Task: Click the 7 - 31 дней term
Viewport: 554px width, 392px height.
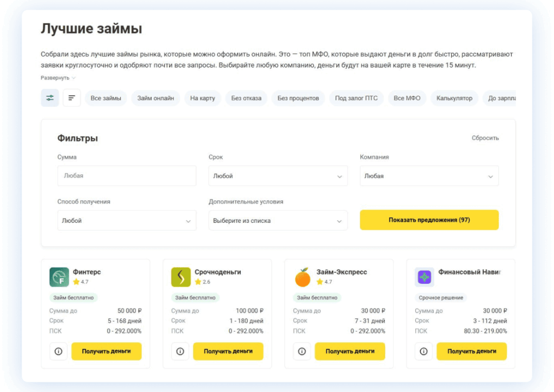Action: click(x=370, y=321)
